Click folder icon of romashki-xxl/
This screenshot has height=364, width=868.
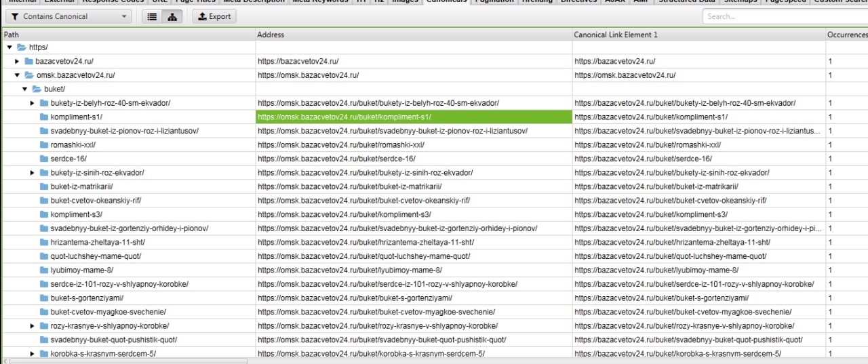click(x=44, y=144)
